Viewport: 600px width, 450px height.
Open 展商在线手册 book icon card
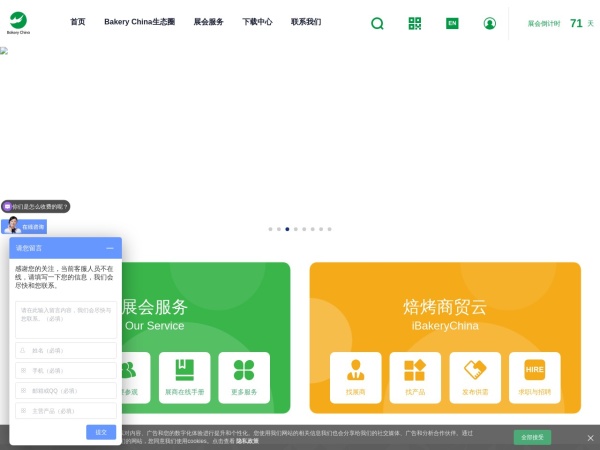click(x=184, y=378)
